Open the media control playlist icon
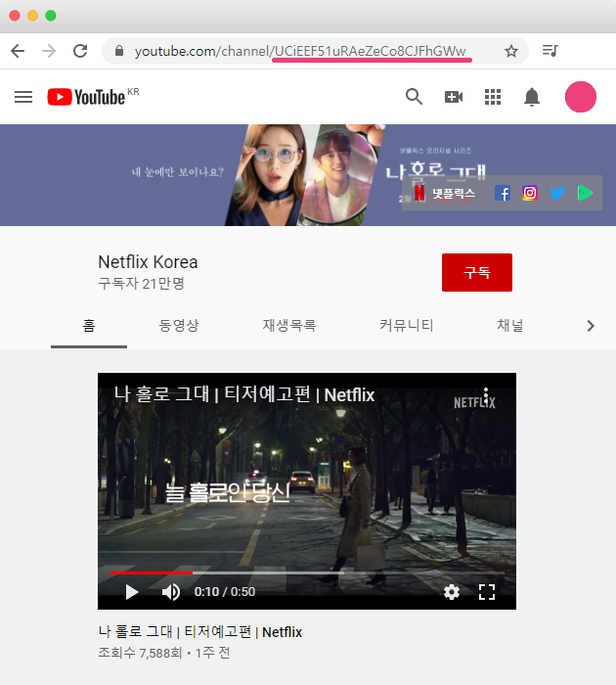 [550, 51]
